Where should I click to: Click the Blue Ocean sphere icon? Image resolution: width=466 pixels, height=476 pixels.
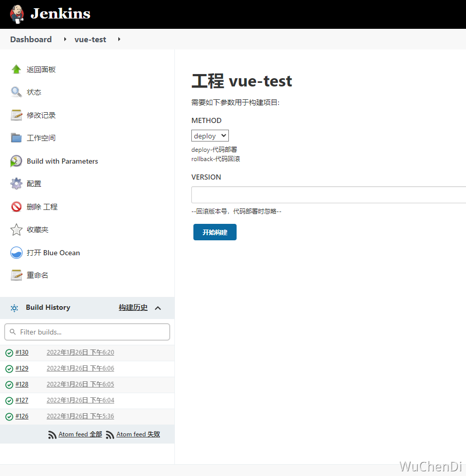click(x=16, y=253)
